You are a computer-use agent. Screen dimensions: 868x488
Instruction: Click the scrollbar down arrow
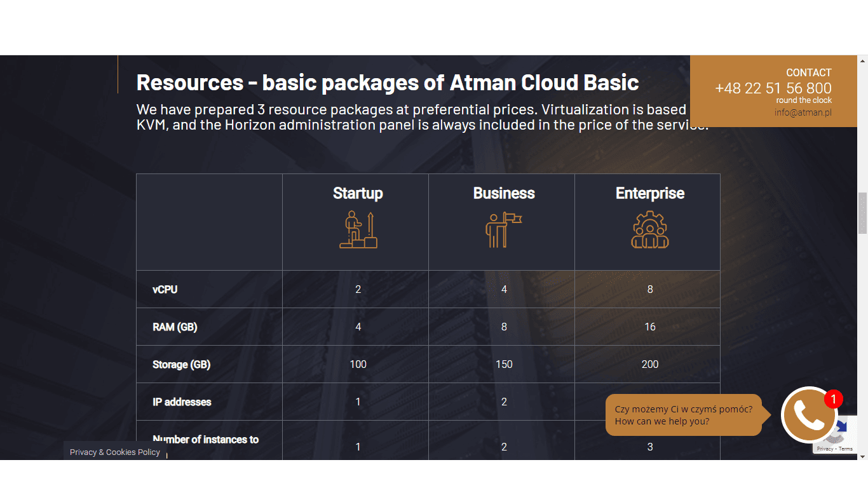pos(862,456)
